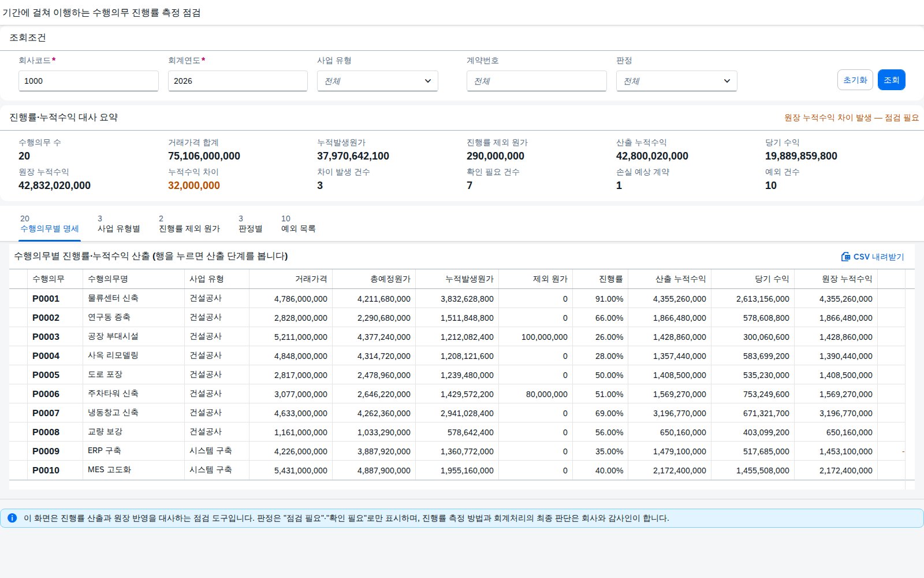Focus the 회계연도 input field

[238, 81]
